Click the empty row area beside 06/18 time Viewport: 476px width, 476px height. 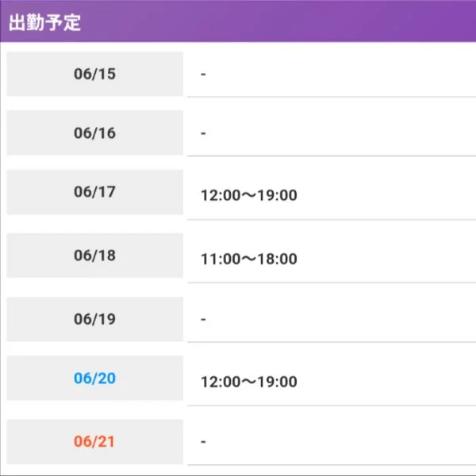pos(387,258)
